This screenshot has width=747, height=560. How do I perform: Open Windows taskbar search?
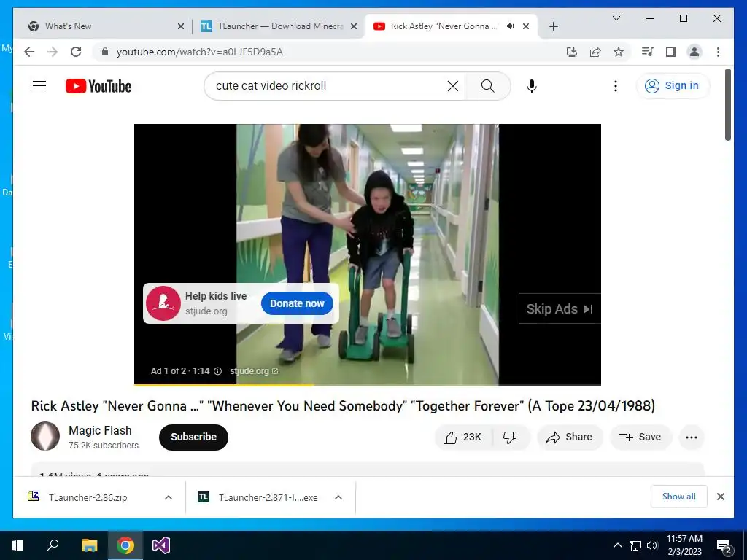click(x=53, y=545)
